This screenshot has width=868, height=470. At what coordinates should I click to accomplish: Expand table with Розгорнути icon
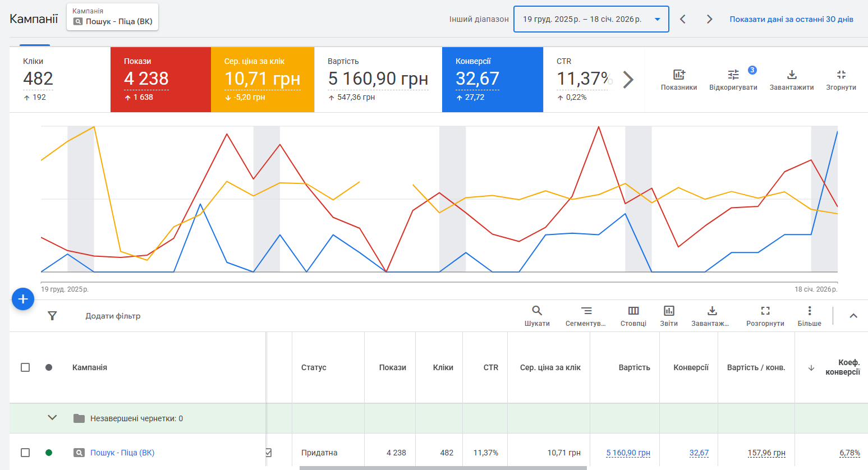tap(765, 316)
